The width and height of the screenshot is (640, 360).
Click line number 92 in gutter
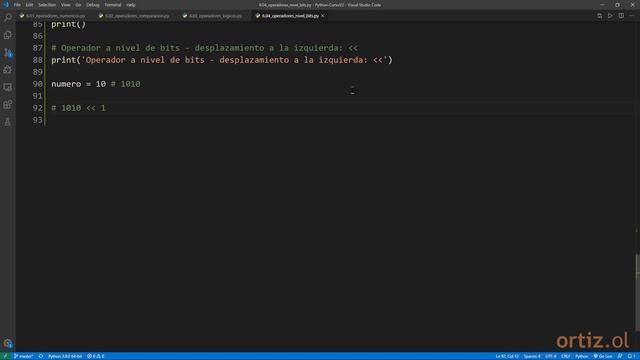[x=38, y=108]
